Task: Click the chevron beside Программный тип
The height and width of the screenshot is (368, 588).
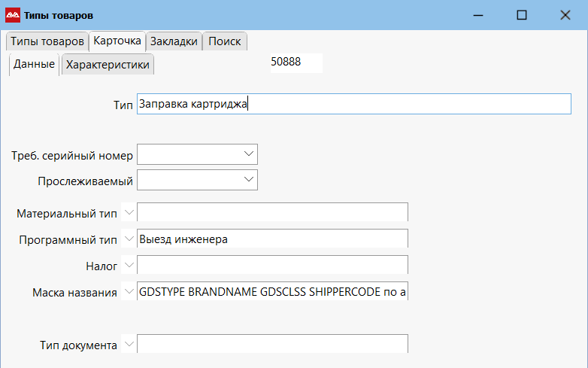Action: click(128, 239)
